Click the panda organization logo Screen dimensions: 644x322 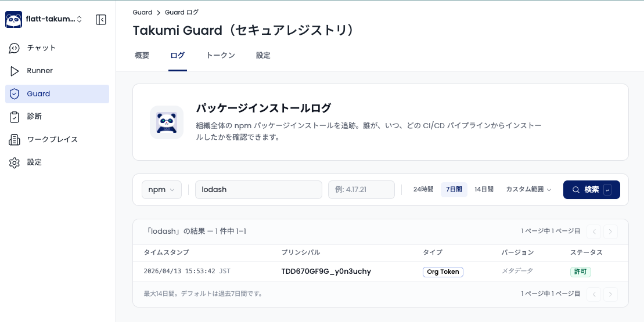14,19
